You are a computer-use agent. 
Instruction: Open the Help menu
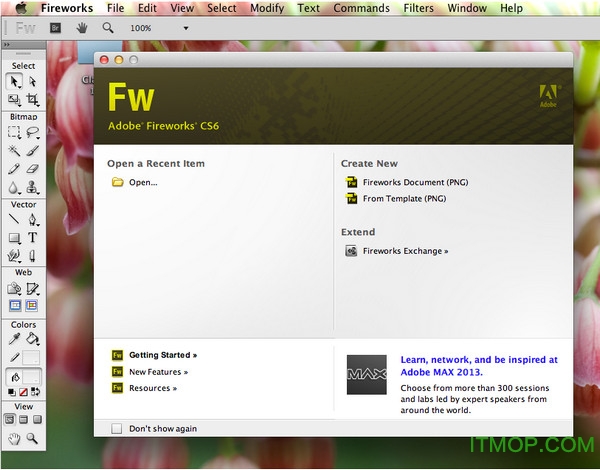click(511, 8)
